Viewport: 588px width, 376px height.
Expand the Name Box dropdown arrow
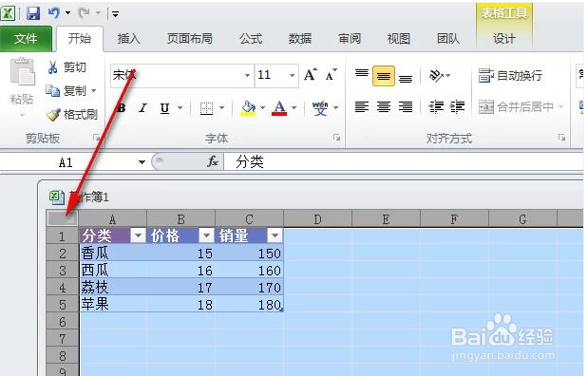(142, 162)
